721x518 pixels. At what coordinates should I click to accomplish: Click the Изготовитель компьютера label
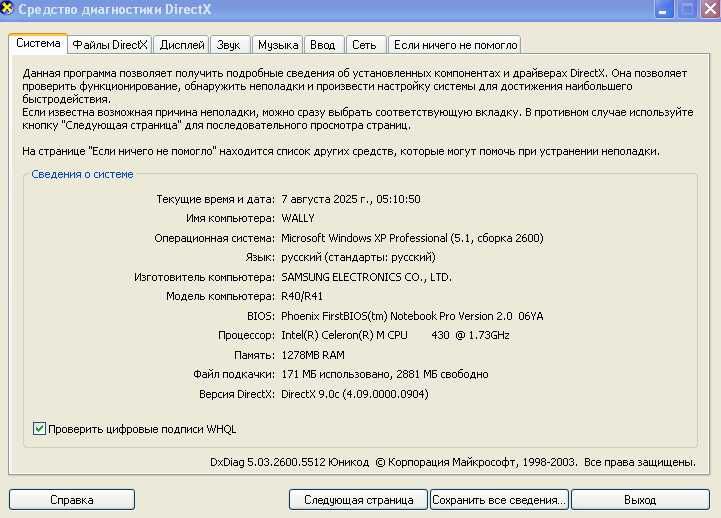[x=204, y=277]
